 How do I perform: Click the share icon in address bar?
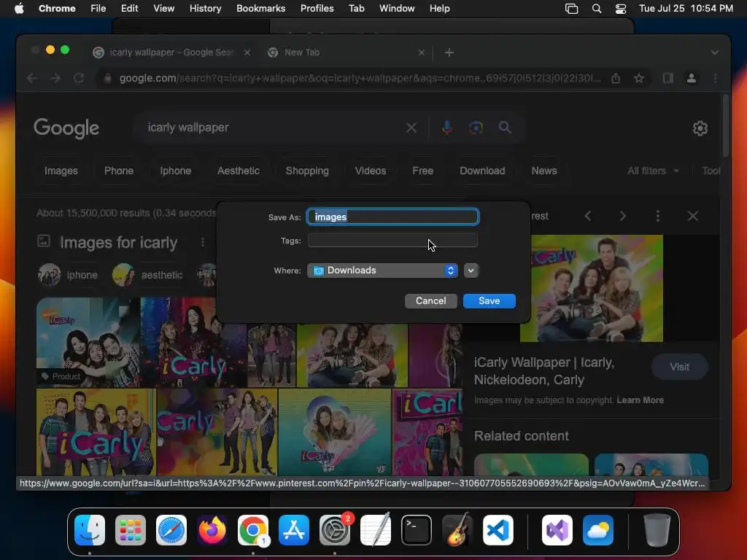(616, 78)
